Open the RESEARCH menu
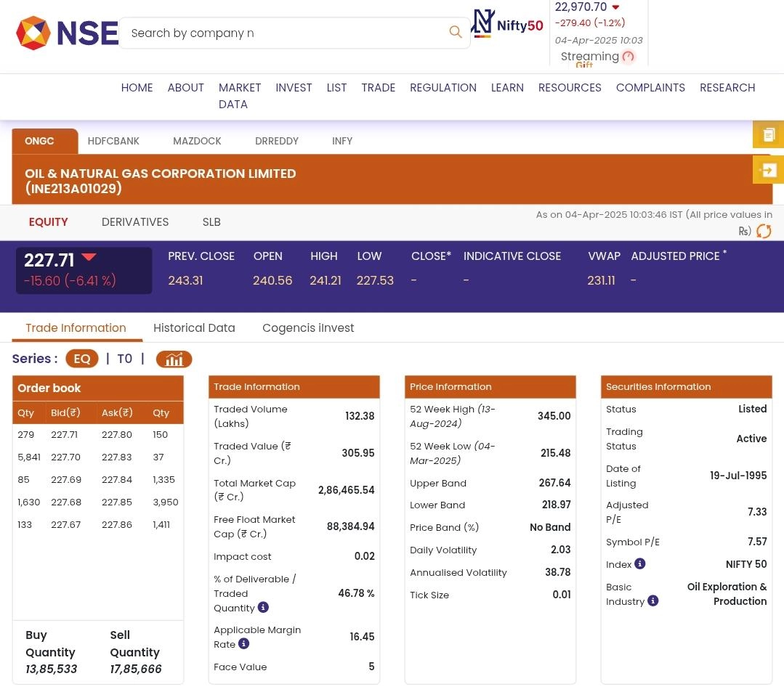 (x=727, y=87)
